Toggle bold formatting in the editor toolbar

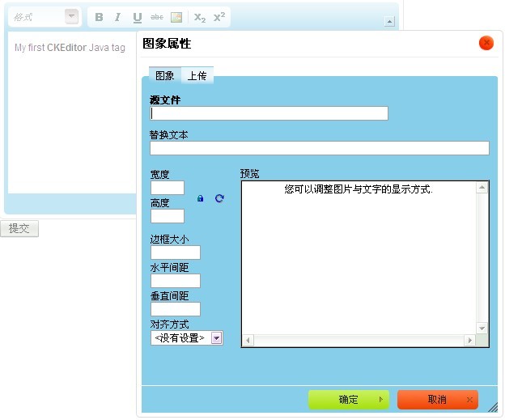pyautogui.click(x=100, y=17)
